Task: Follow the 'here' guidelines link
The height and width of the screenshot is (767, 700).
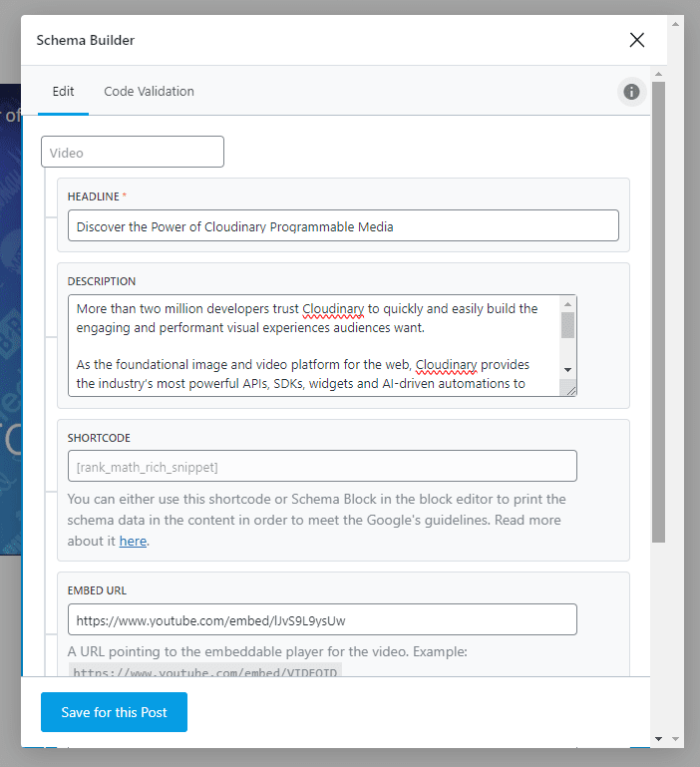Action: click(133, 541)
